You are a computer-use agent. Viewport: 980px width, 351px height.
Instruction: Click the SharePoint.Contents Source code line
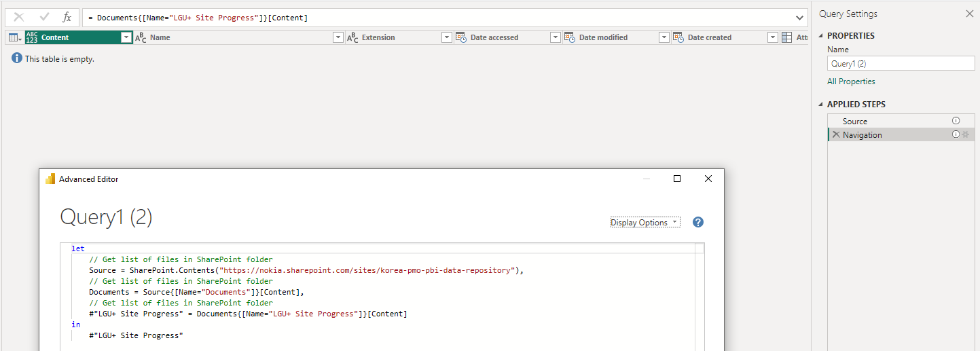point(307,270)
